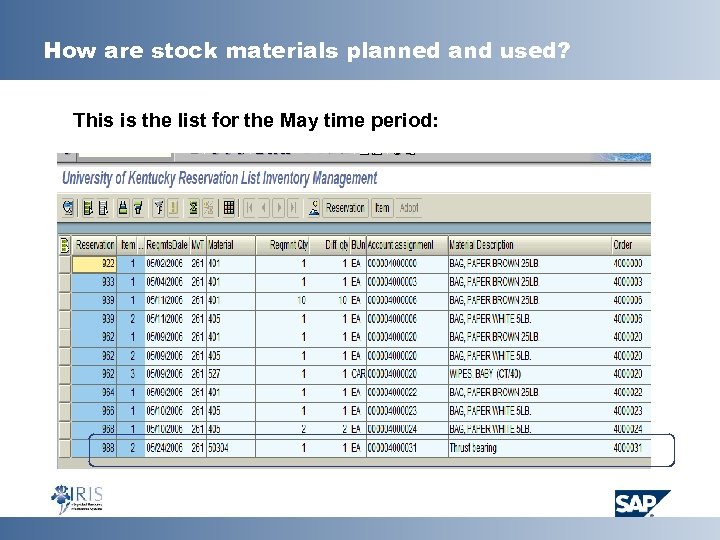Sort the list in descending order

point(138,208)
